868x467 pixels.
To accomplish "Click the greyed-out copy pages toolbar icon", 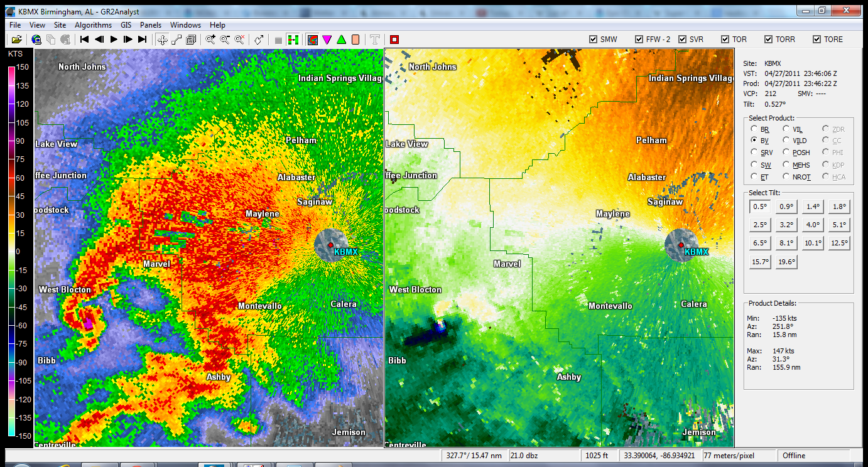I will tap(51, 40).
